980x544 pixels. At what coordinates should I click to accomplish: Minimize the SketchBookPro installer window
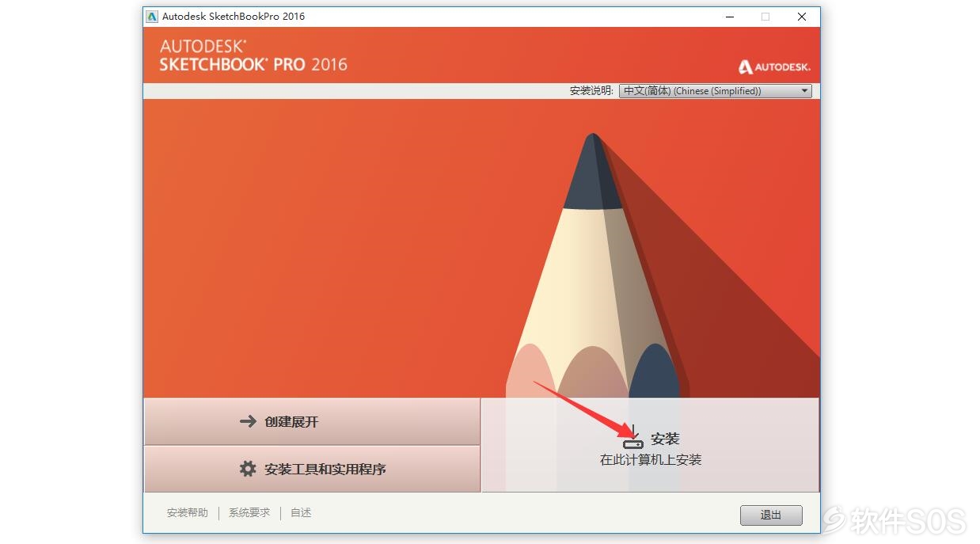728,17
